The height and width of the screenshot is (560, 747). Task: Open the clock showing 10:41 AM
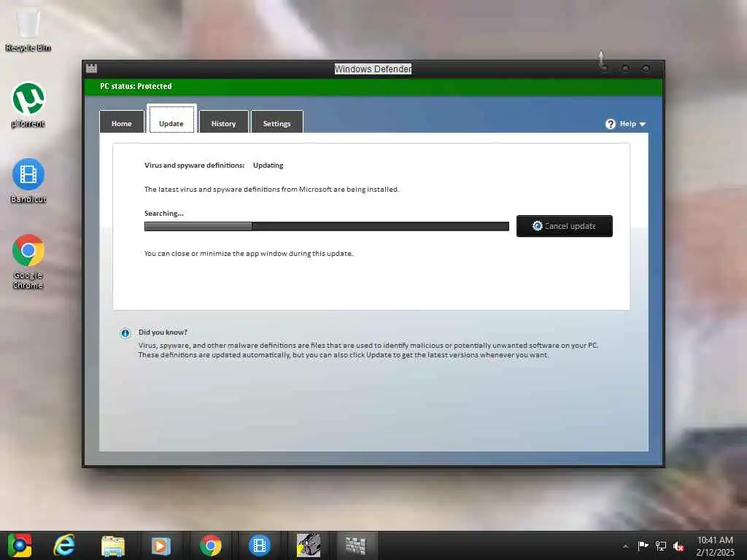715,546
